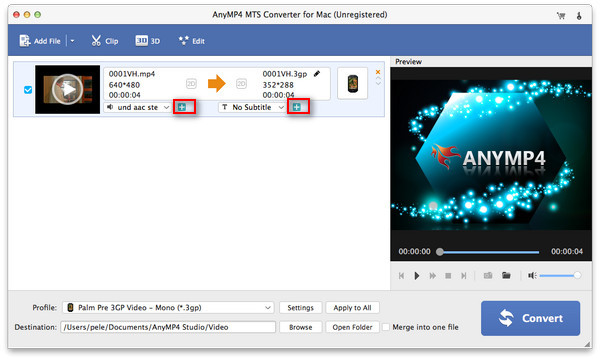Add an external audio track

pos(182,107)
